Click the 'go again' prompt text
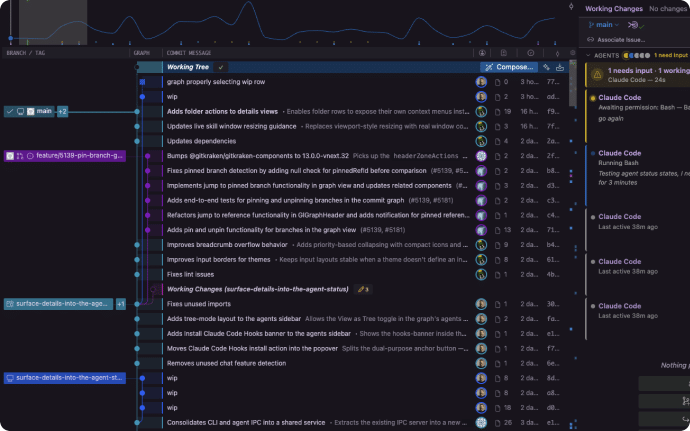The height and width of the screenshot is (431, 690). (x=610, y=118)
